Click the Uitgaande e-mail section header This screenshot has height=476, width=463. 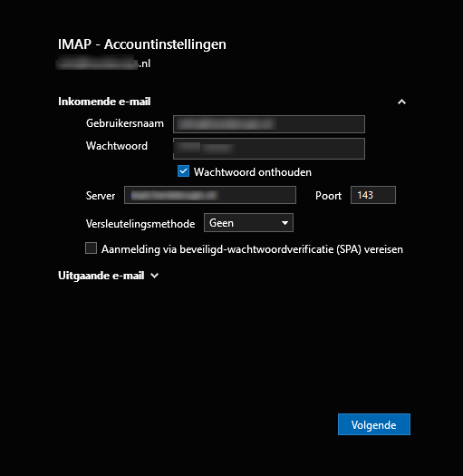pos(101,276)
